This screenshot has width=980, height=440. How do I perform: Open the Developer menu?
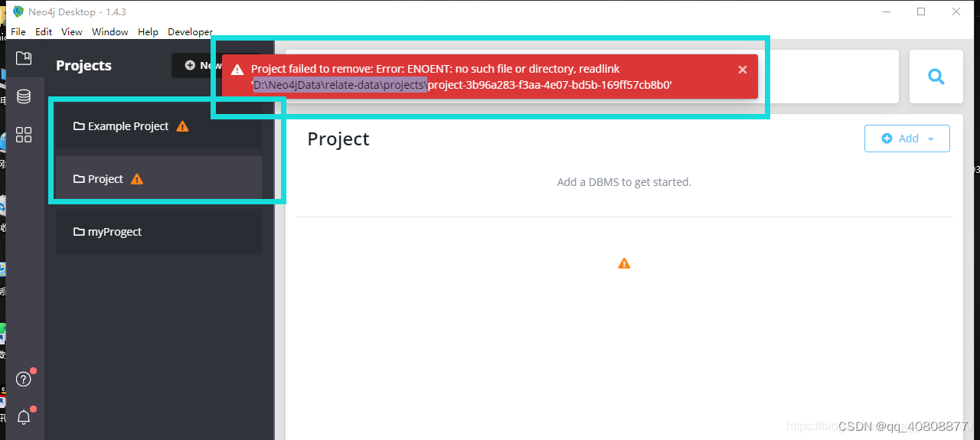tap(190, 32)
